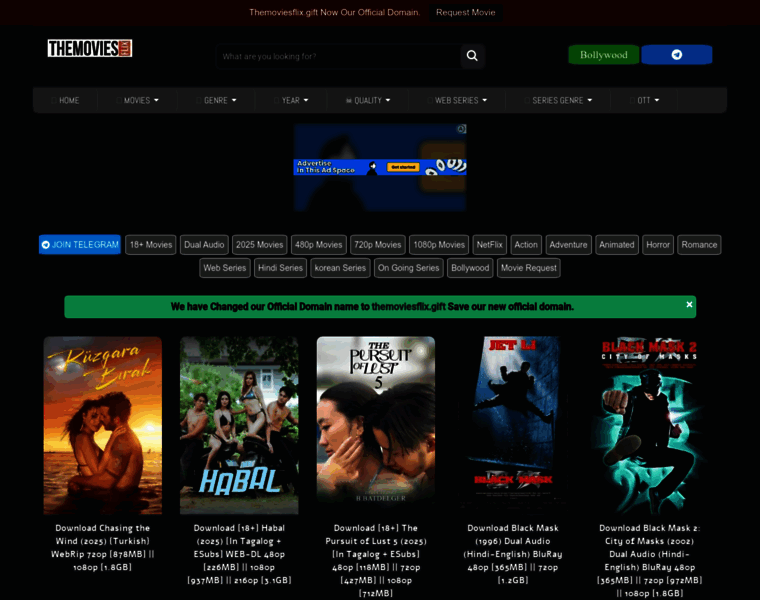Go to HOME in navigation bar
The height and width of the screenshot is (600, 760).
click(x=65, y=100)
